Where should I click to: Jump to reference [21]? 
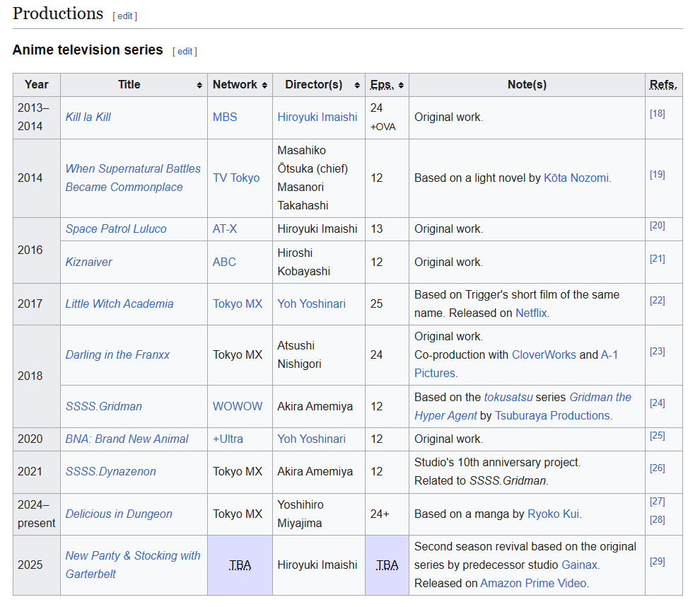click(657, 259)
